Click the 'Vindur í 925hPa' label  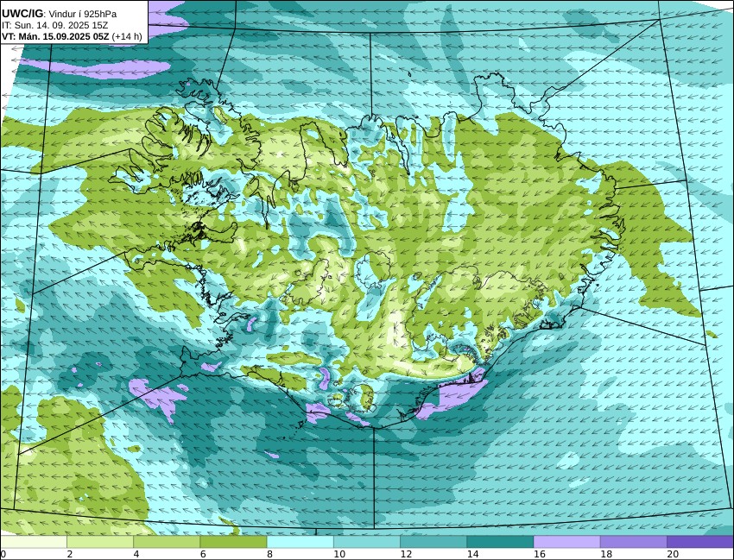click(x=82, y=14)
